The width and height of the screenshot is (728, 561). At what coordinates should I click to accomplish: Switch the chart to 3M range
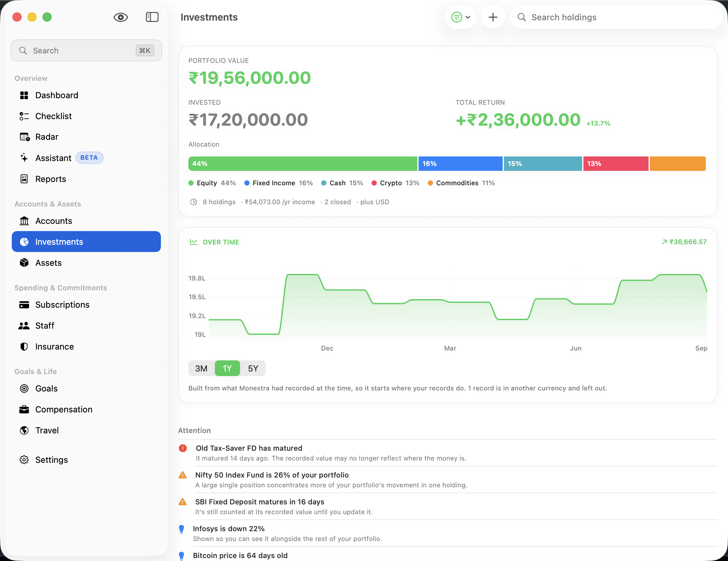click(201, 369)
